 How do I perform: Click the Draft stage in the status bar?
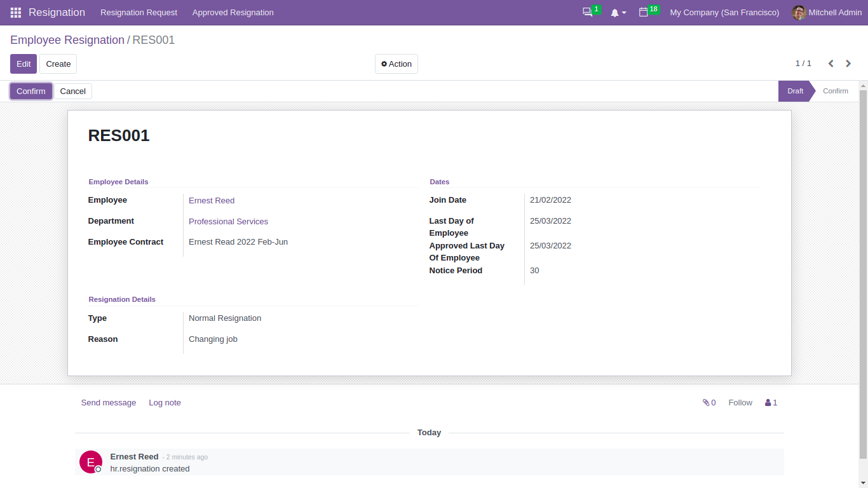[795, 91]
